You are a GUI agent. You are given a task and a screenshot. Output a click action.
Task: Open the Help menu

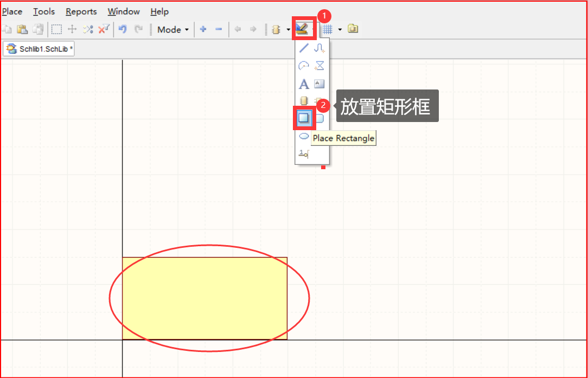click(x=159, y=11)
